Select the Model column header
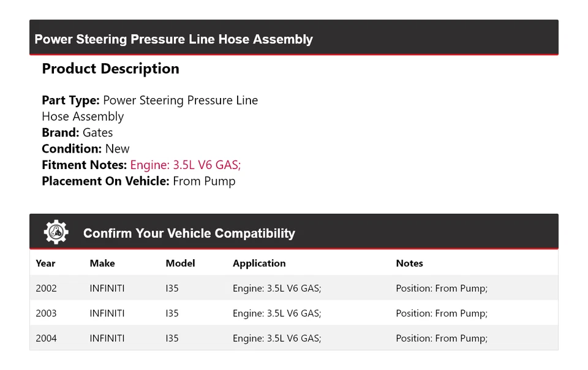The width and height of the screenshot is (588, 370). click(180, 263)
